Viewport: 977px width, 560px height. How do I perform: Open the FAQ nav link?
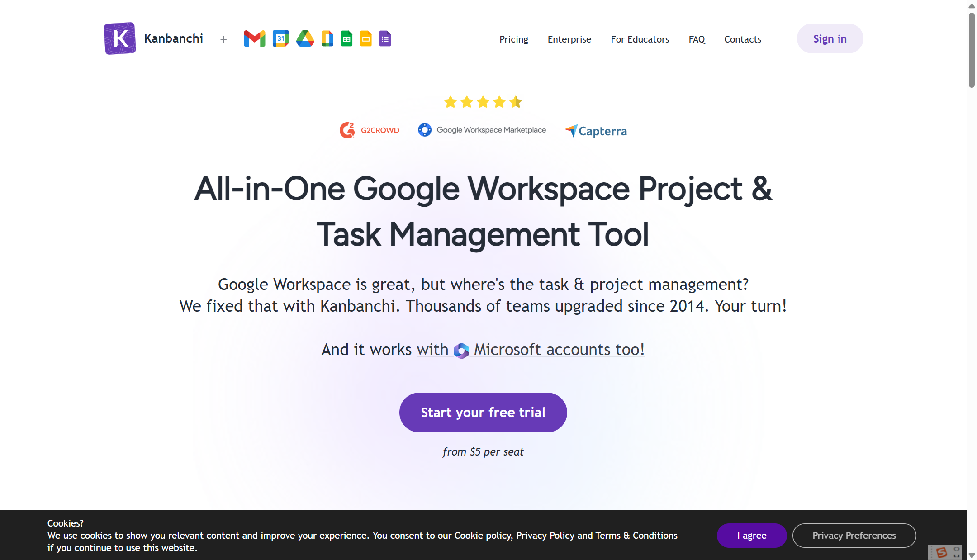point(697,39)
